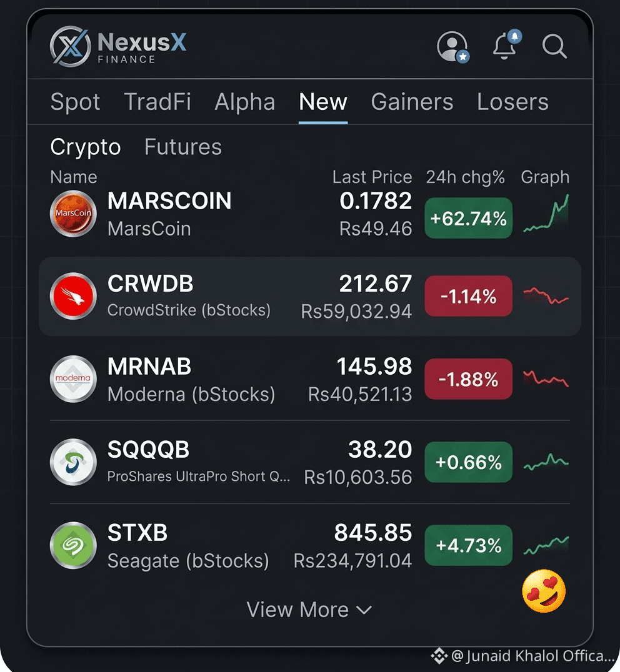Tap the NexusX Finance logo

(118, 46)
